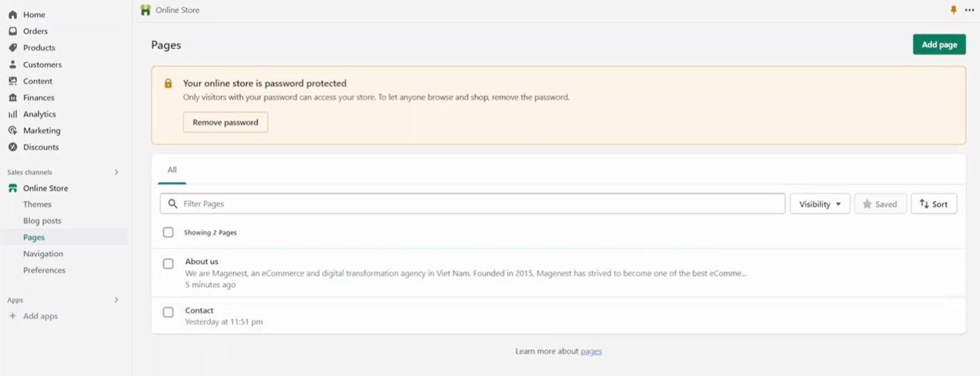Open the three-dot more options menu
Screen dimensions: 980x376
click(x=970, y=10)
